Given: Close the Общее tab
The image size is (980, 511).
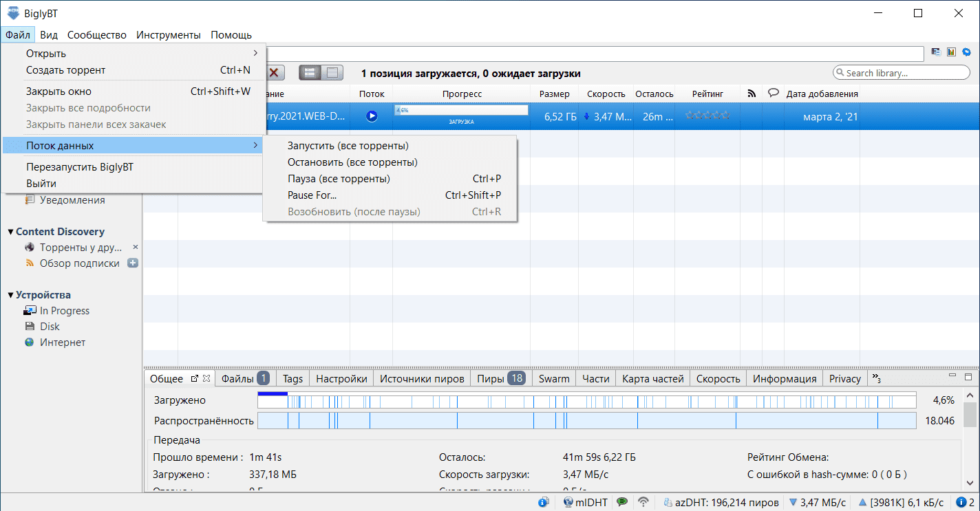Looking at the screenshot, I should 206,378.
